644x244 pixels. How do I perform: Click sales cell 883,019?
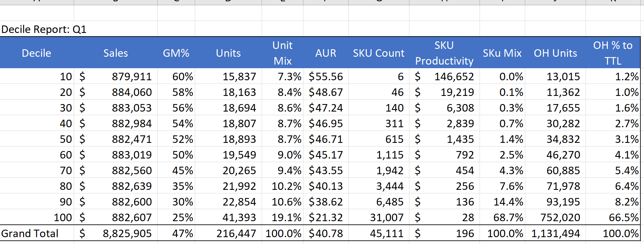pyautogui.click(x=116, y=155)
